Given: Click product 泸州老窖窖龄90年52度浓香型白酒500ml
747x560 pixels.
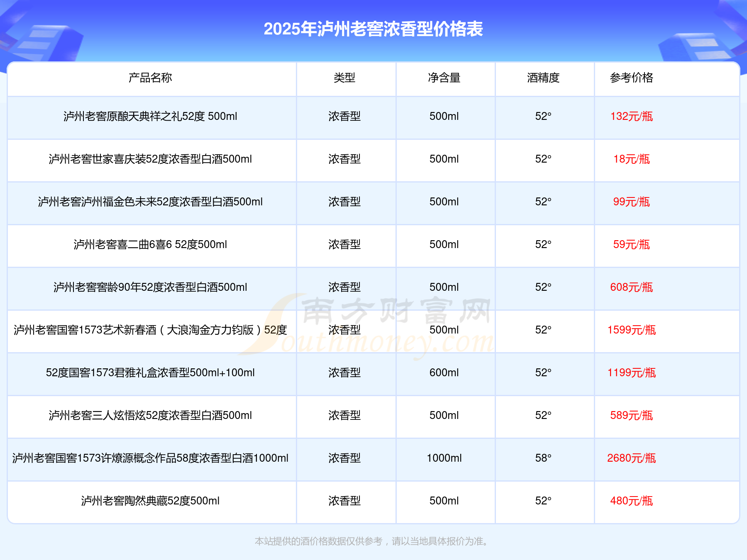Looking at the screenshot, I should [150, 287].
